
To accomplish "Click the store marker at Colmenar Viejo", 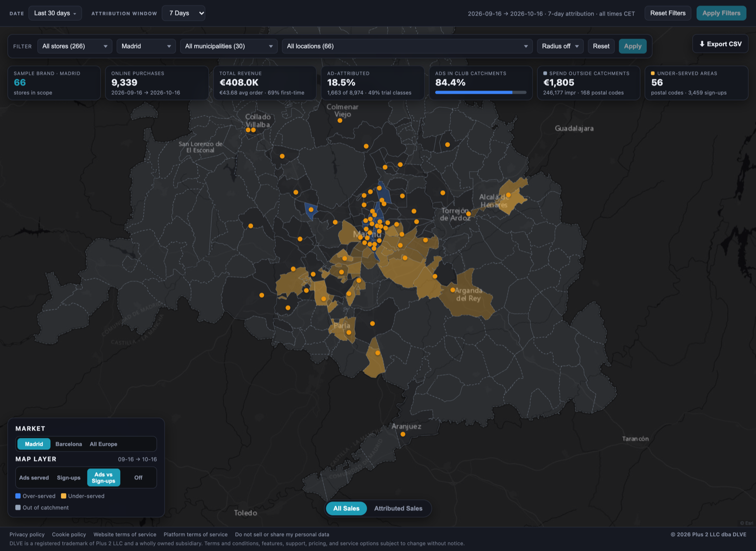I will (x=340, y=121).
